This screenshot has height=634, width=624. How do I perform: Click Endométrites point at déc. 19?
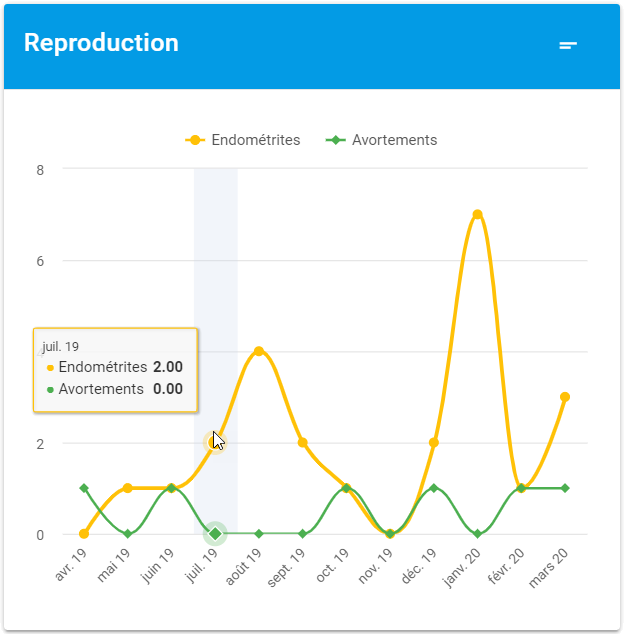tap(434, 443)
